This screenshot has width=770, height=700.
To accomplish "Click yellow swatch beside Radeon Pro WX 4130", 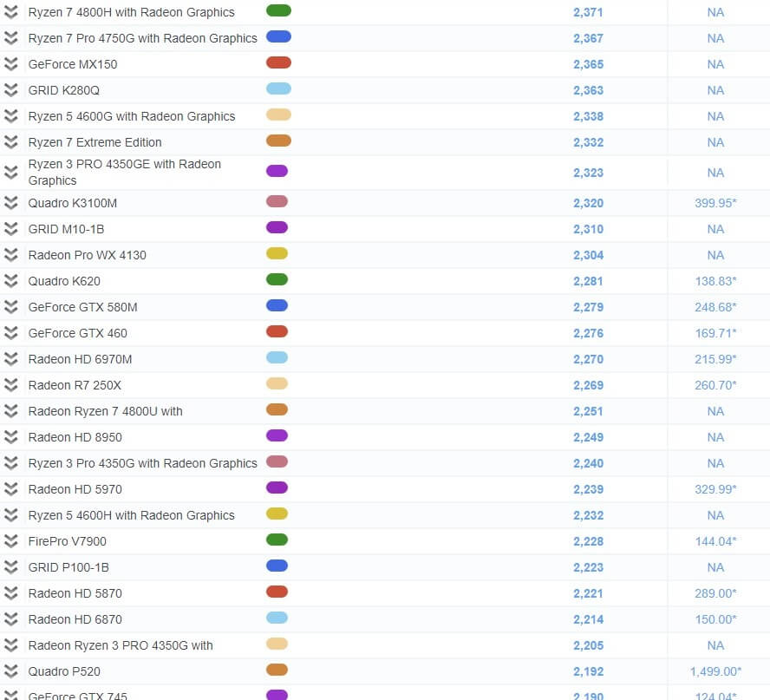I will tap(277, 253).
